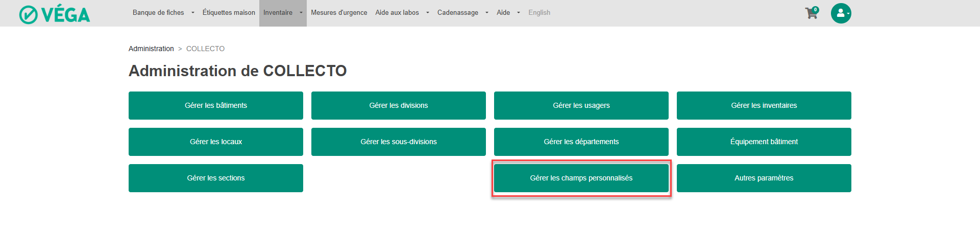Viewport: 980px width, 251px height.
Task: Click the VÉGA logo
Action: [55, 14]
